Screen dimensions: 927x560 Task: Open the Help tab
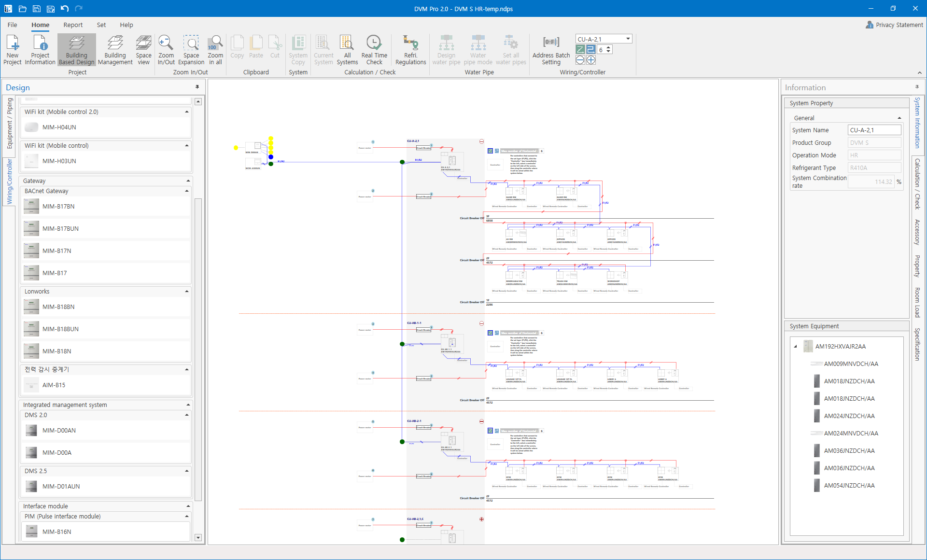tap(126, 25)
